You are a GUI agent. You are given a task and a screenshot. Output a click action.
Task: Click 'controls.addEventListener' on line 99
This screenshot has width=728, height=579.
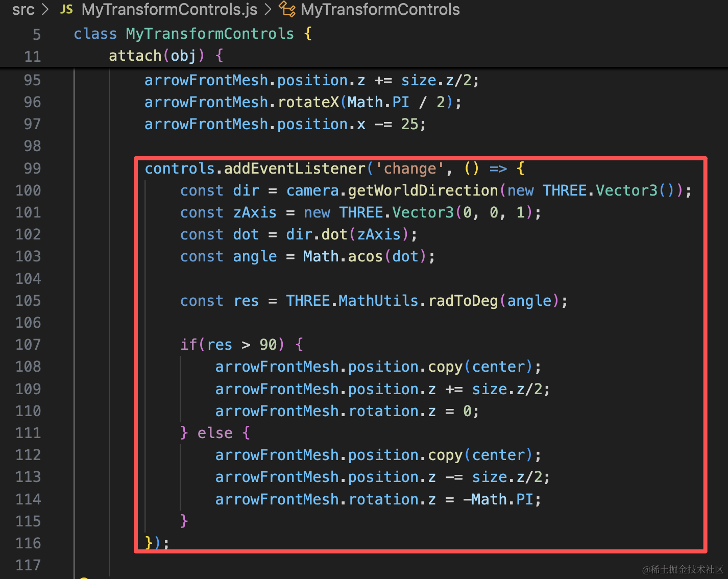coord(255,168)
